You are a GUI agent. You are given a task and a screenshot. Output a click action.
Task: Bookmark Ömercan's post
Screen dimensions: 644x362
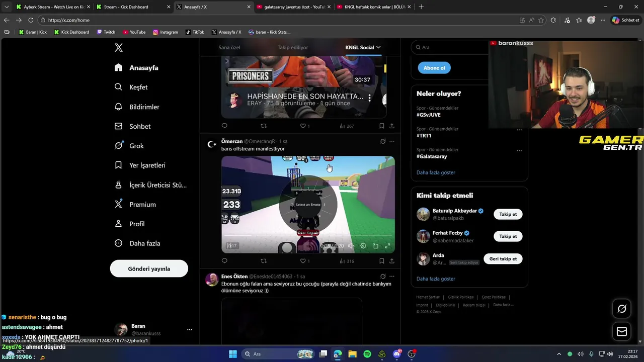point(382,261)
